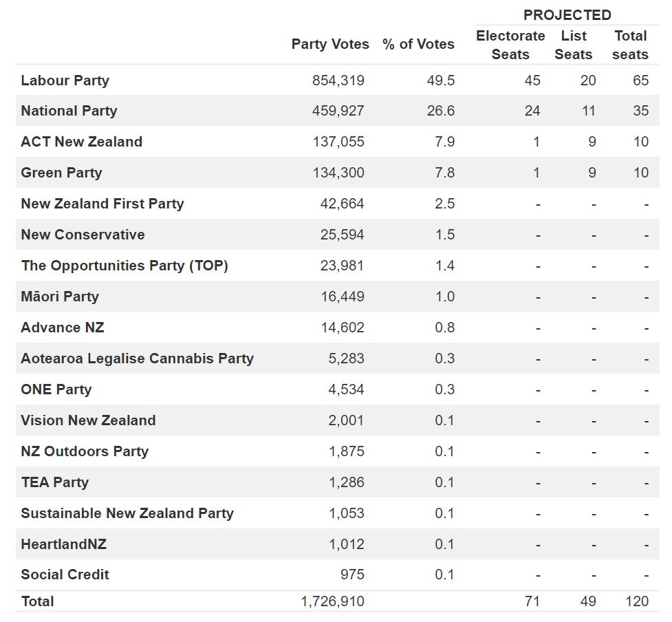672x622 pixels.
Task: Click the Party Votes column header
Action: (x=330, y=44)
